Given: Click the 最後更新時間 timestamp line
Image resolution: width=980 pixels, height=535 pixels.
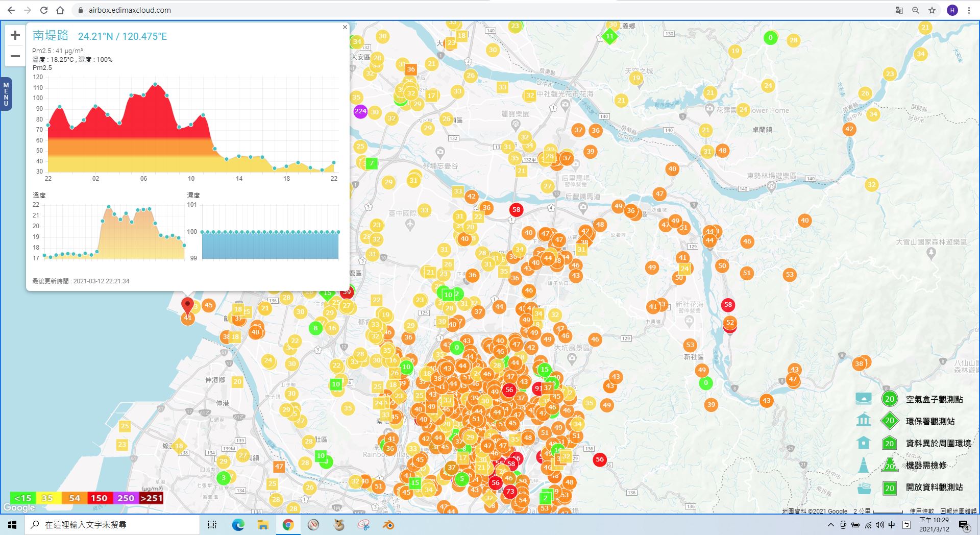Looking at the screenshot, I should [81, 281].
